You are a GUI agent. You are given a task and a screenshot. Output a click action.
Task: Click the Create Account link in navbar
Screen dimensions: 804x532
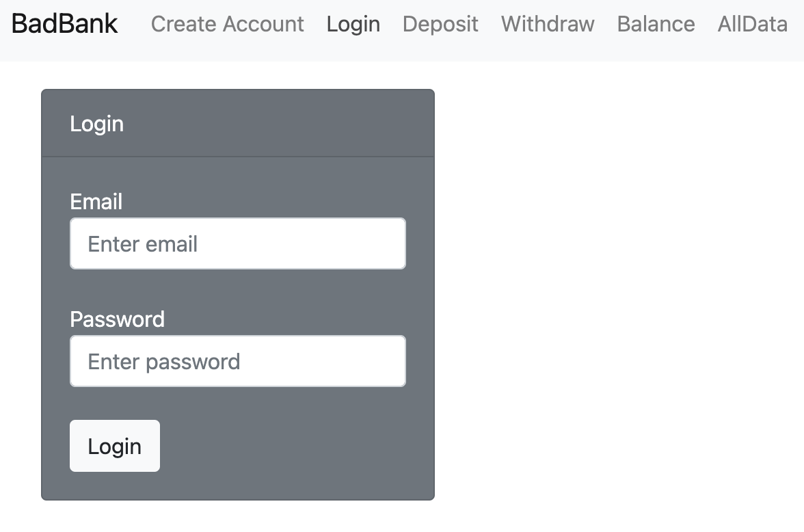[x=228, y=24]
